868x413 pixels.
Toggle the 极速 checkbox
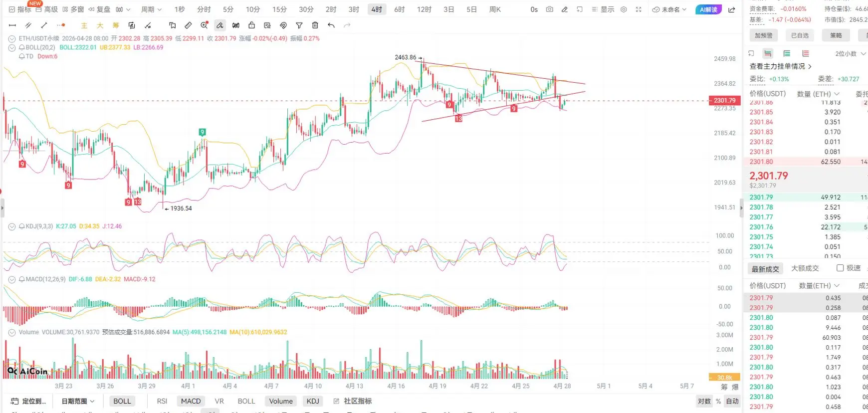(840, 268)
